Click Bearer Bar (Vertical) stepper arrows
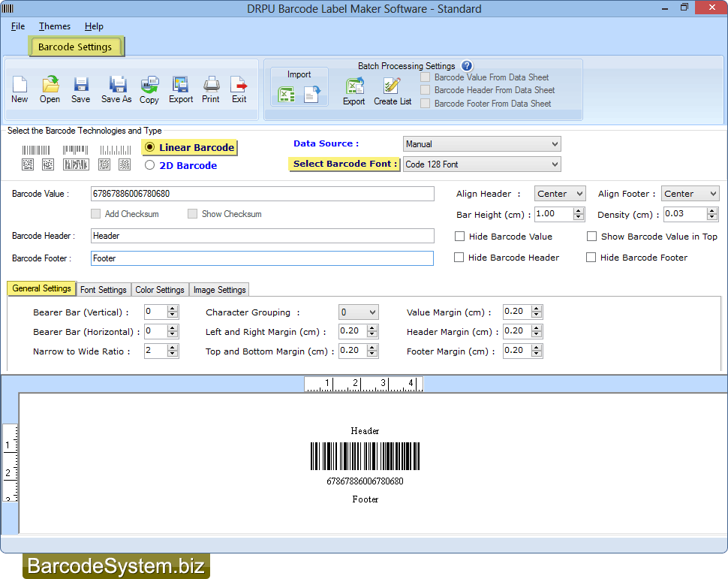The image size is (728, 579). tap(173, 312)
